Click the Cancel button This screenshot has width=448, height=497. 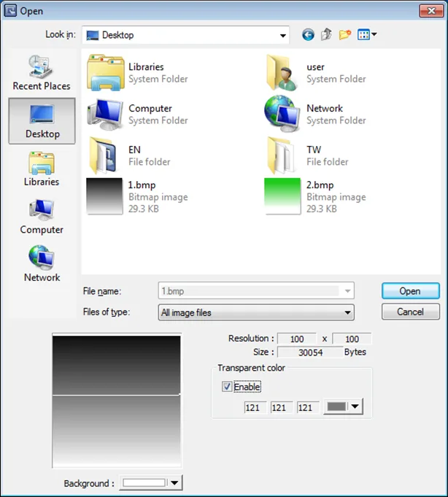pos(411,312)
